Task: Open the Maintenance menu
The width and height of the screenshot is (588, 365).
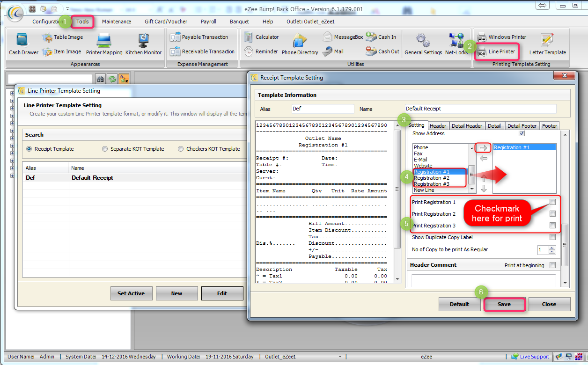Action: tap(117, 22)
